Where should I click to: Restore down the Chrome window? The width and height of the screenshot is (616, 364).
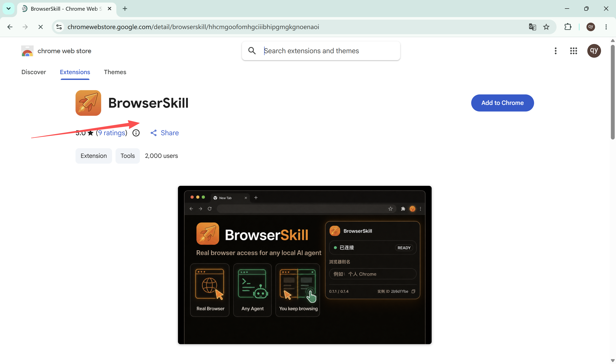coord(586,9)
